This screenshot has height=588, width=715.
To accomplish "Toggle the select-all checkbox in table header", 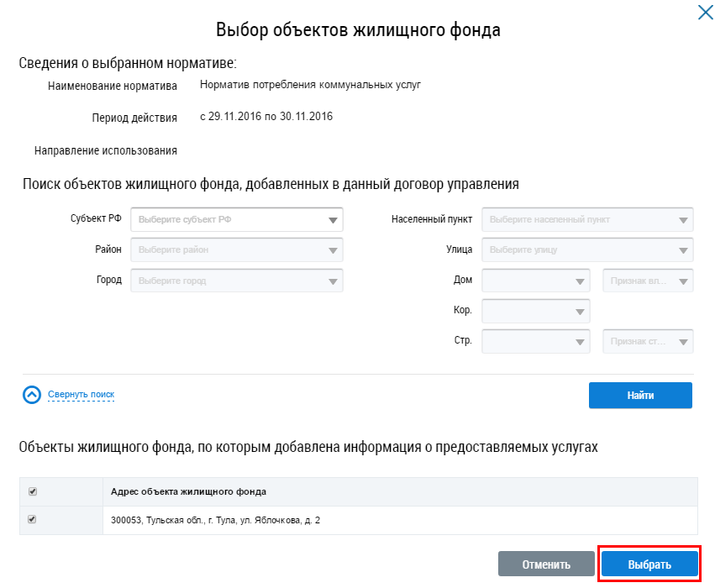I will point(33,491).
